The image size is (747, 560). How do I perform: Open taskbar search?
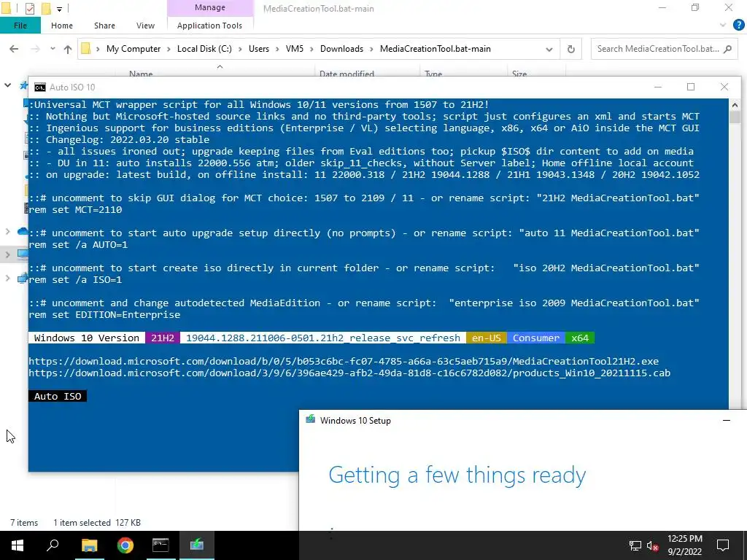(53, 545)
